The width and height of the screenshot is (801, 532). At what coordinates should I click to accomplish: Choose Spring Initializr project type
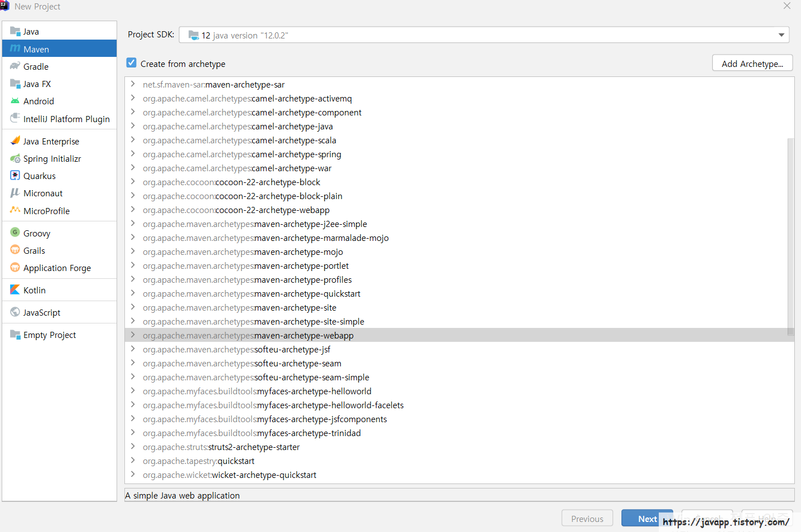pos(60,158)
